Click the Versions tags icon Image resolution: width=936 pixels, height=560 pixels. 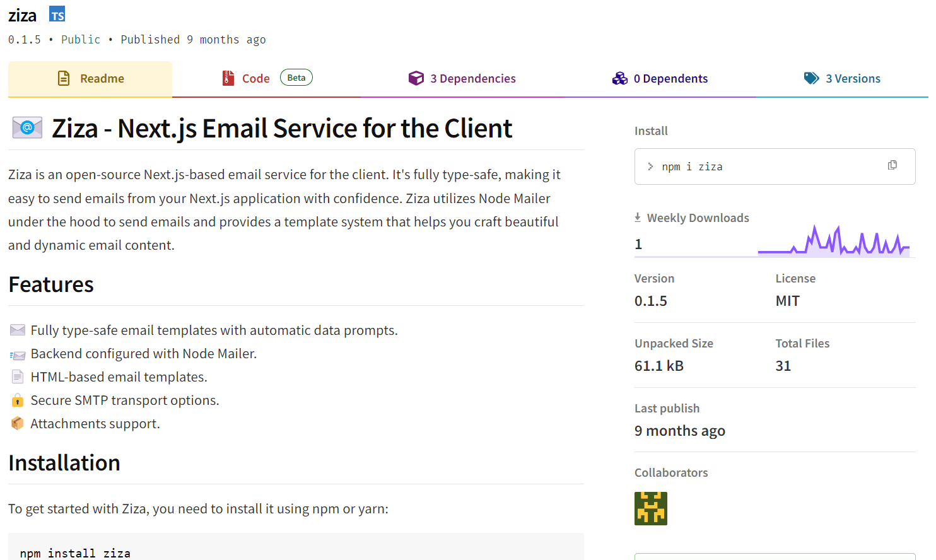click(x=811, y=78)
